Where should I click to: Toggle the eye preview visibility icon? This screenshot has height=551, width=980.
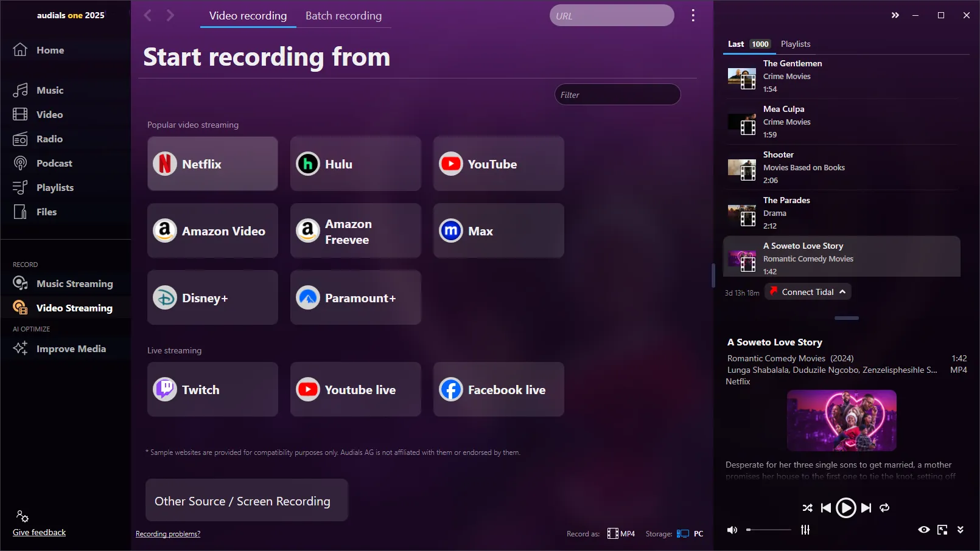point(923,530)
